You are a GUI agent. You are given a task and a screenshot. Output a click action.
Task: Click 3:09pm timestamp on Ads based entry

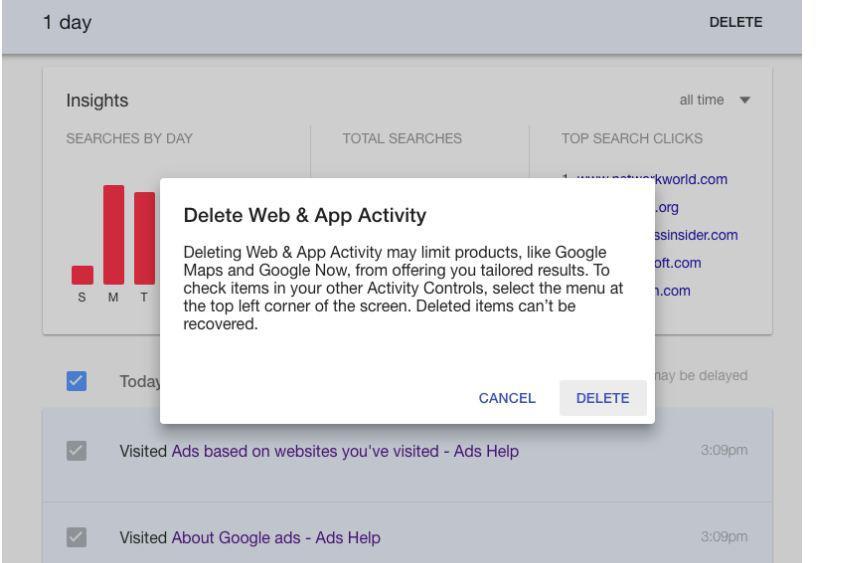pyautogui.click(x=724, y=450)
